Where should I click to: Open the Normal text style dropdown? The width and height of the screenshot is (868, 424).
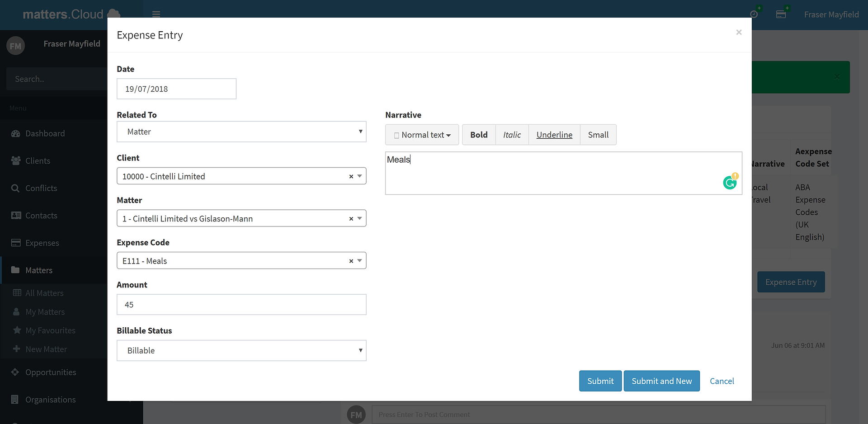[x=422, y=135]
